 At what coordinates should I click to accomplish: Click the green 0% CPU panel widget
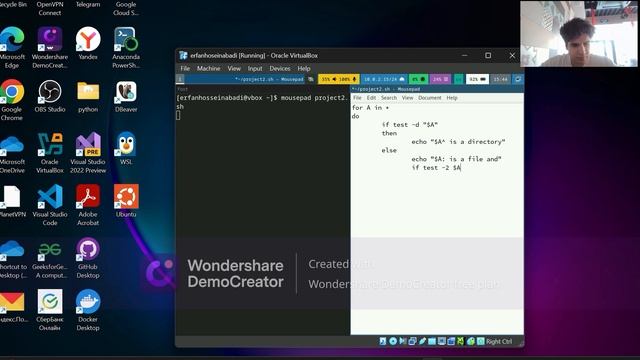[x=418, y=79]
